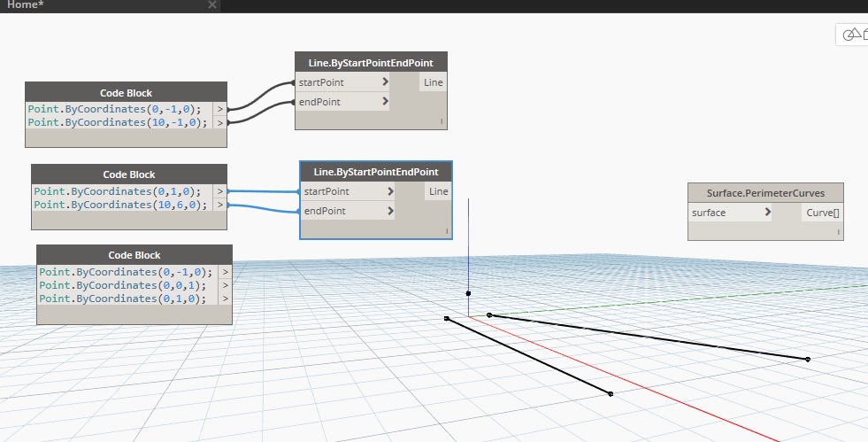Close the Home* workspace tab
Image resolution: width=868 pixels, height=442 pixels.
211,4
